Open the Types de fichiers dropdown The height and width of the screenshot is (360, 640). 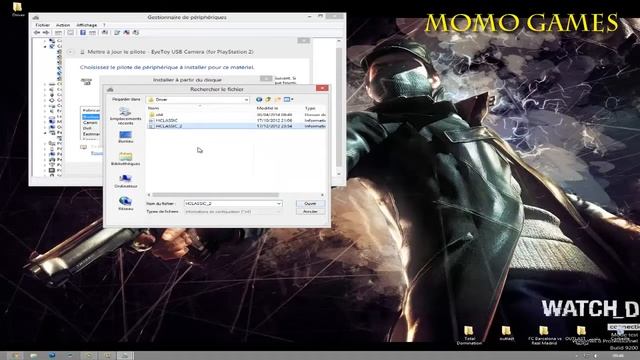point(233,212)
